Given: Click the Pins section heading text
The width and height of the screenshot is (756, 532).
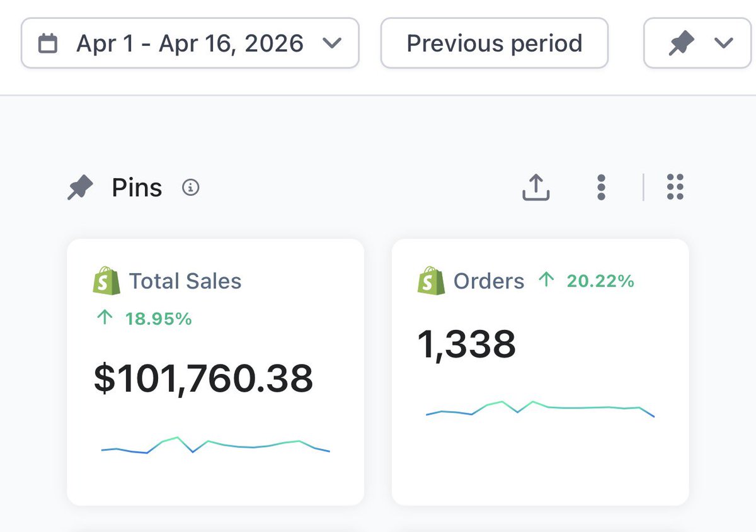Looking at the screenshot, I should tap(137, 188).
